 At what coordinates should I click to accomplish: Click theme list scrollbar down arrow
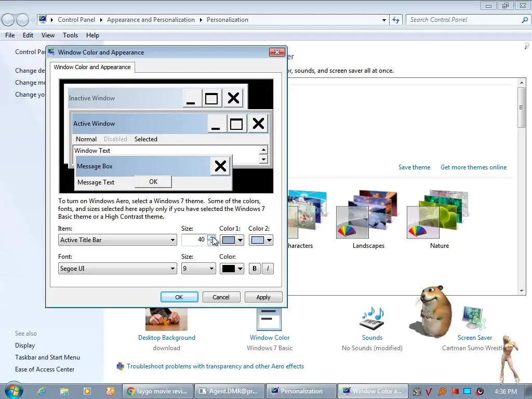[x=522, y=291]
